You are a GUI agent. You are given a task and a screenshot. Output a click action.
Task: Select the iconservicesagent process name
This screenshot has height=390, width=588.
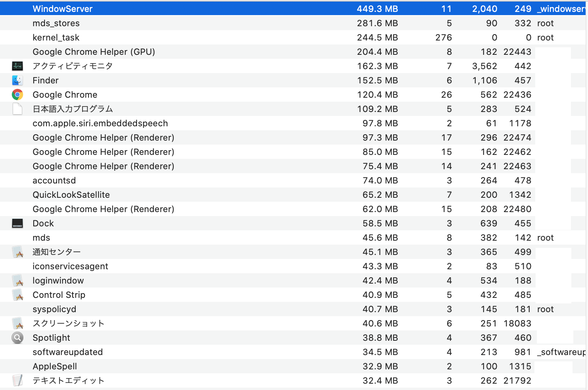[x=70, y=266]
